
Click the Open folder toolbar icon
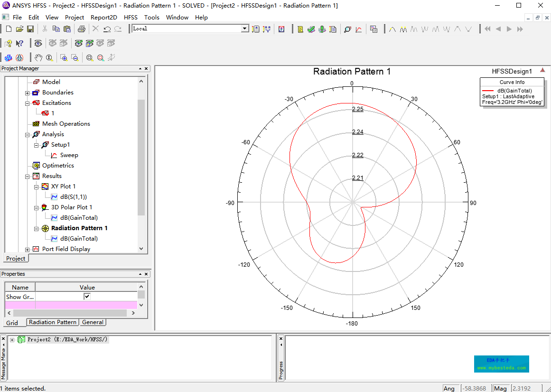coord(19,29)
